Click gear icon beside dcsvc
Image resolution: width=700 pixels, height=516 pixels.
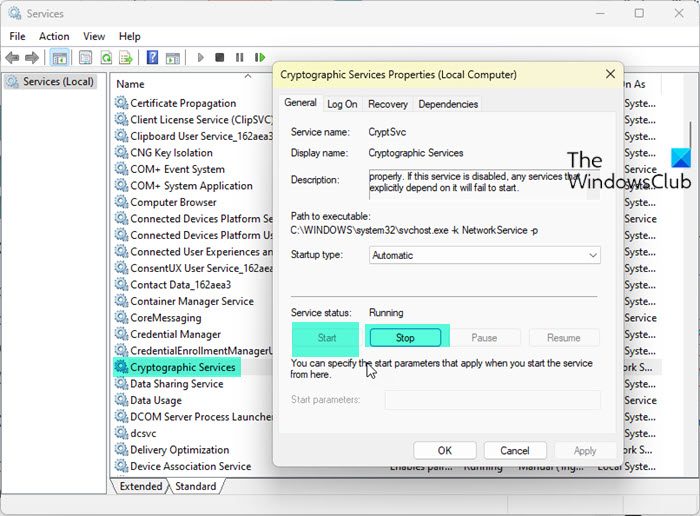point(121,433)
